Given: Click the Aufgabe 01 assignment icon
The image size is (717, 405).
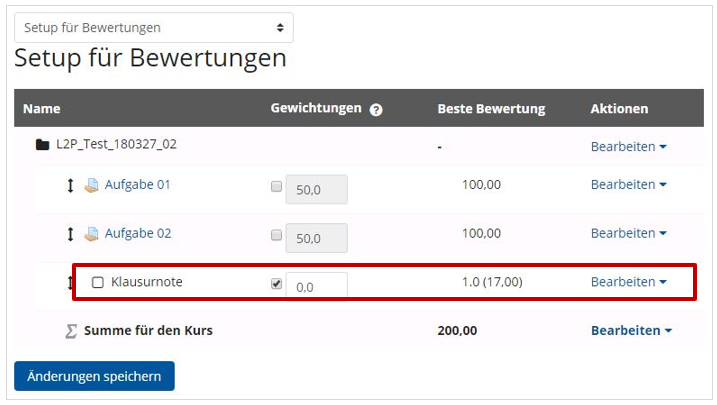Looking at the screenshot, I should 91,185.
